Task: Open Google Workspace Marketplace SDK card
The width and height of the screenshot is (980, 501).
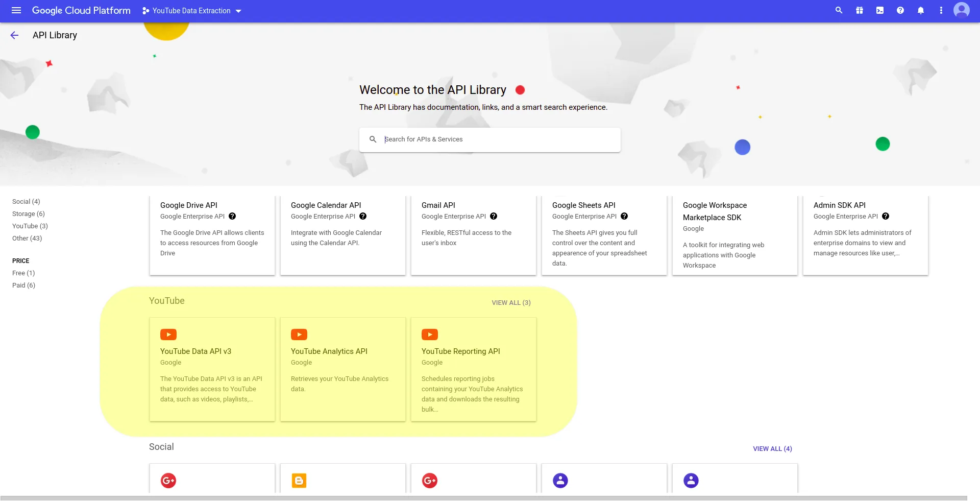Action: click(x=735, y=235)
